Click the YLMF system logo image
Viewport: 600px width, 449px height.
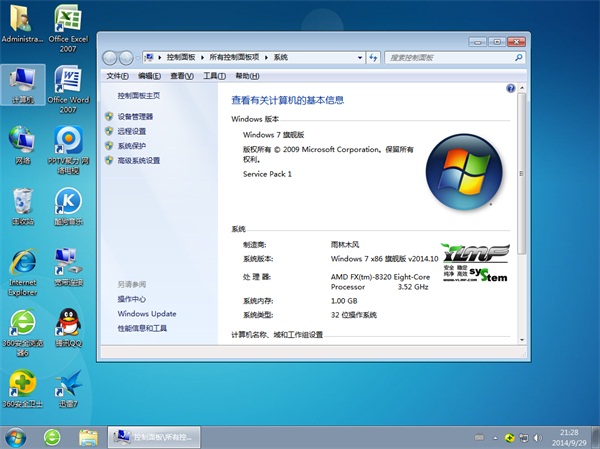(x=476, y=263)
